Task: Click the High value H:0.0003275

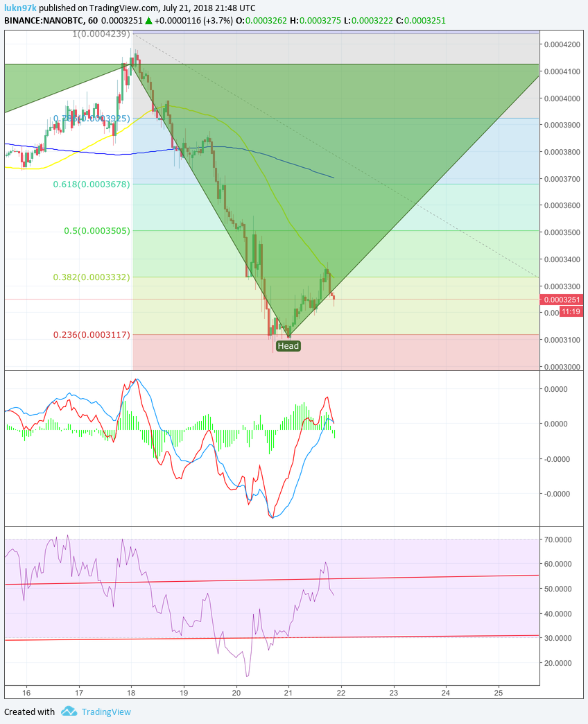Action: pyautogui.click(x=315, y=21)
